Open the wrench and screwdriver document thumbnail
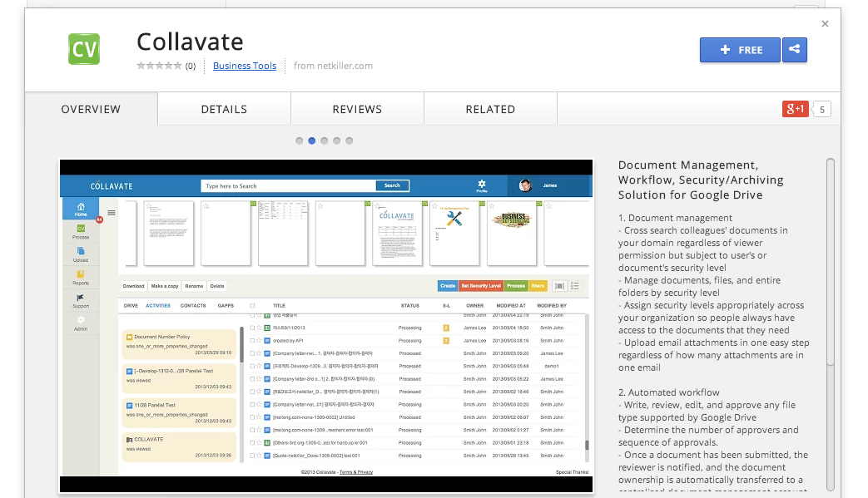The image size is (868, 498). pyautogui.click(x=454, y=233)
